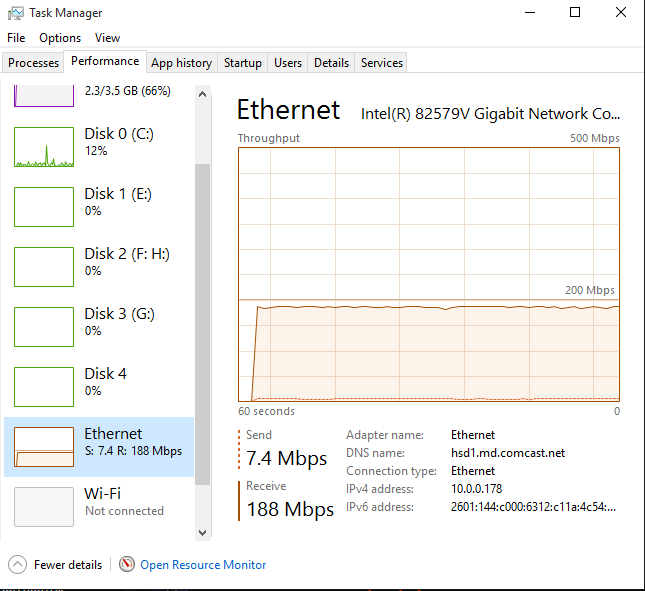The height and width of the screenshot is (591, 645).
Task: Choose the Disk 3 (G:) graph icon
Action: click(x=44, y=327)
